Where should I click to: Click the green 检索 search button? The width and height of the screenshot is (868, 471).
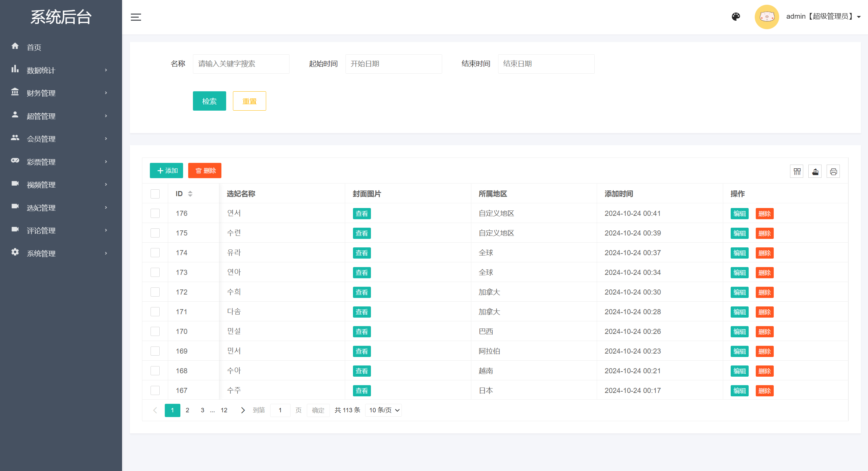[x=209, y=101]
